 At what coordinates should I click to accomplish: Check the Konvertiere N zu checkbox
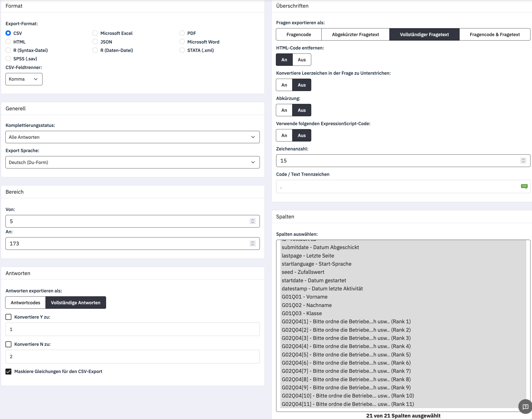click(9, 344)
